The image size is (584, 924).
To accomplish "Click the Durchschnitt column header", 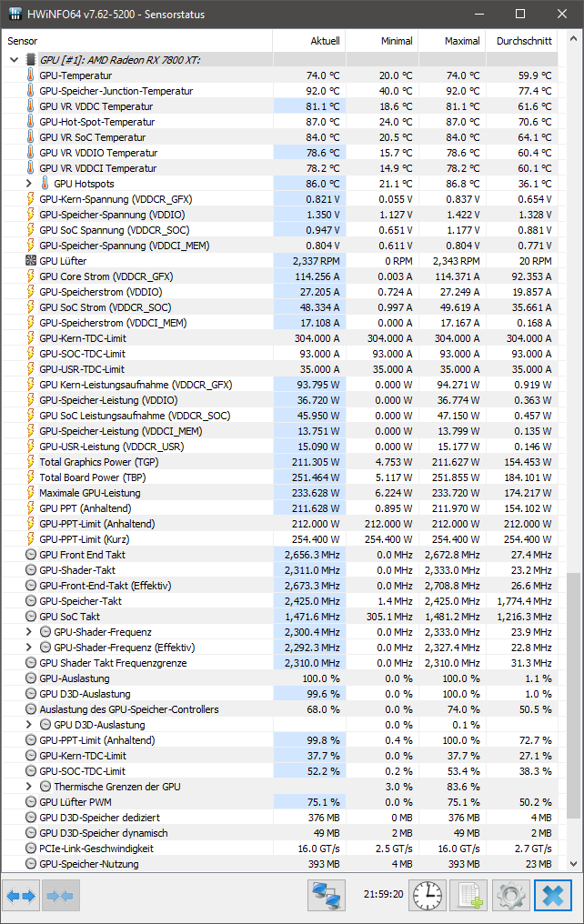I will [x=521, y=41].
